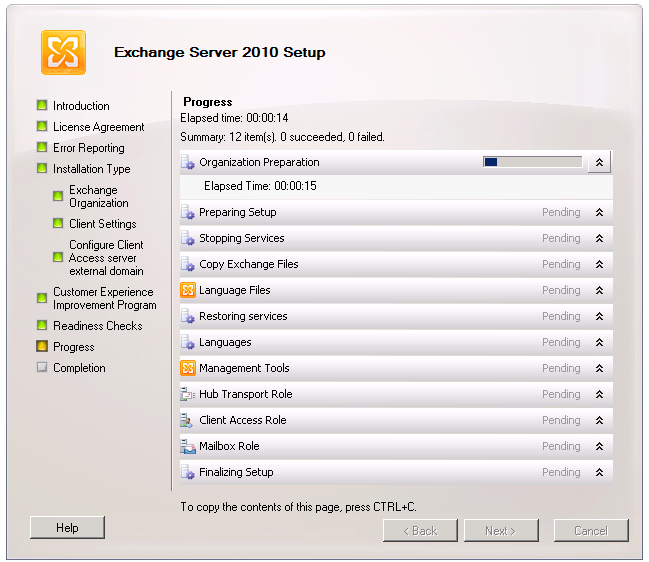Expand the Copy Exchange Files chevron

coord(599,264)
